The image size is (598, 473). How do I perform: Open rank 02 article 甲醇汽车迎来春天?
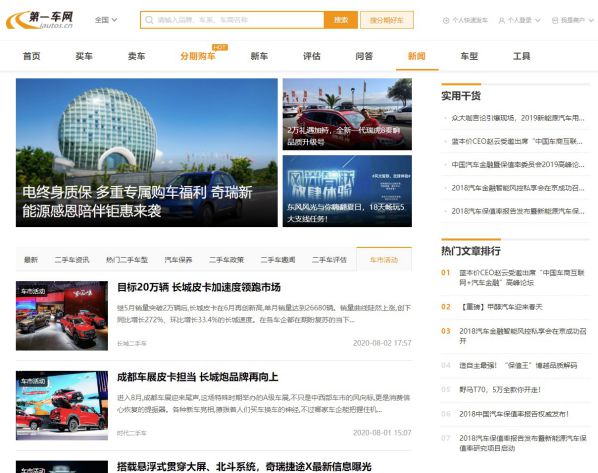click(x=501, y=307)
